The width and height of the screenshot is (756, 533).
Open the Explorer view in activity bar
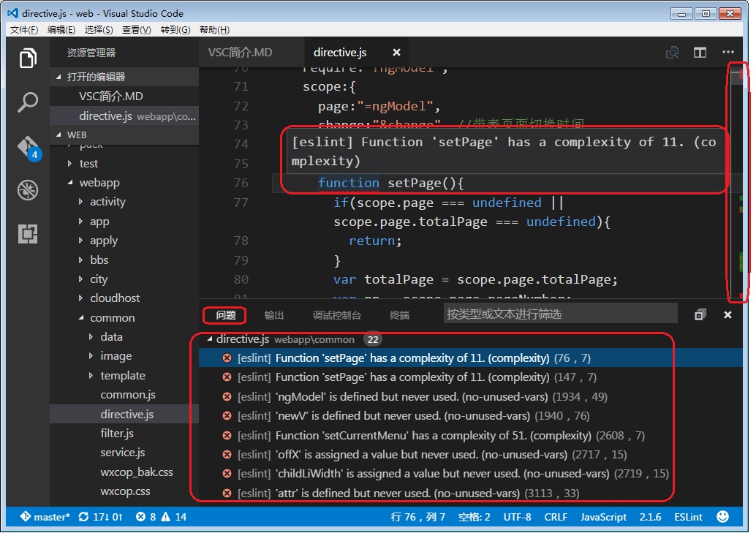coord(28,58)
